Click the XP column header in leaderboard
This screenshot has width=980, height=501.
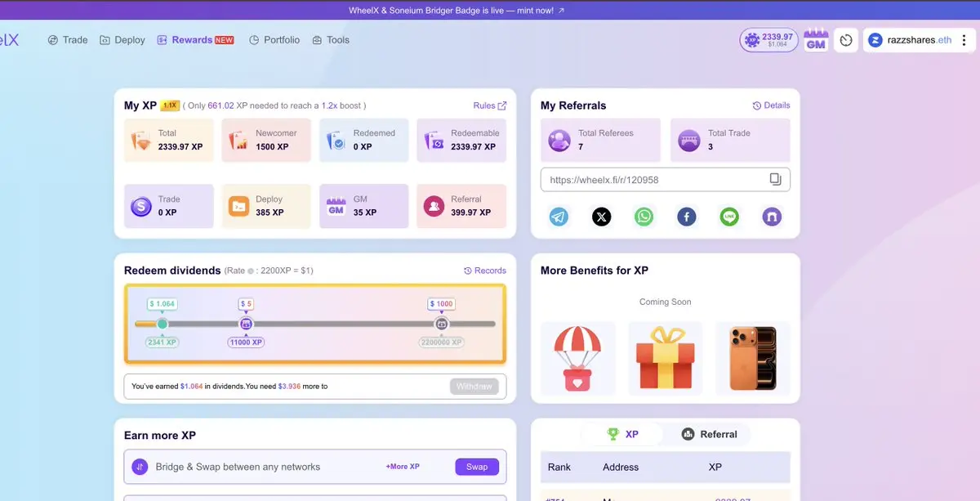(x=715, y=467)
